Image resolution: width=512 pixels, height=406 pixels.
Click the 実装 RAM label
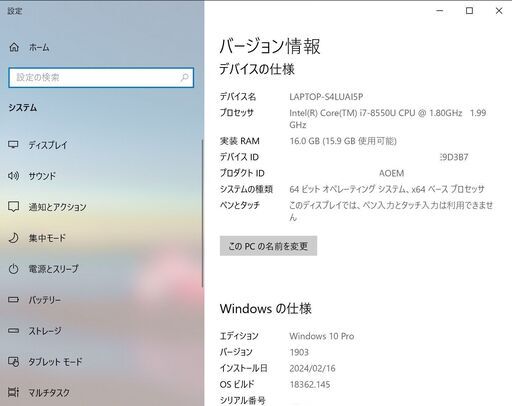(x=240, y=141)
